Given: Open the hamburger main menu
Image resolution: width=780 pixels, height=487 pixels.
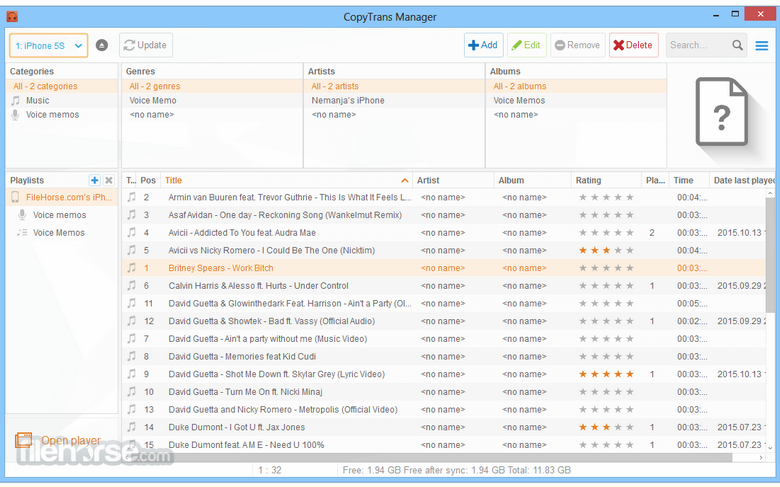Looking at the screenshot, I should pos(762,45).
